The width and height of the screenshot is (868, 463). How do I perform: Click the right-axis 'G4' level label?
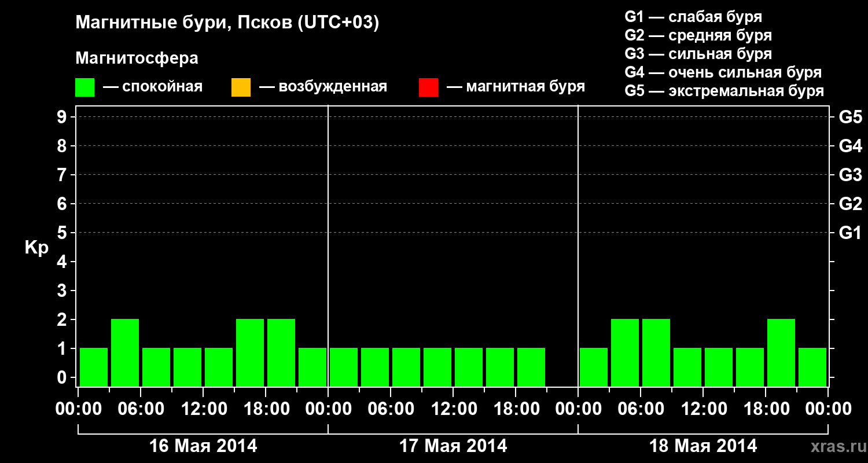tap(851, 146)
